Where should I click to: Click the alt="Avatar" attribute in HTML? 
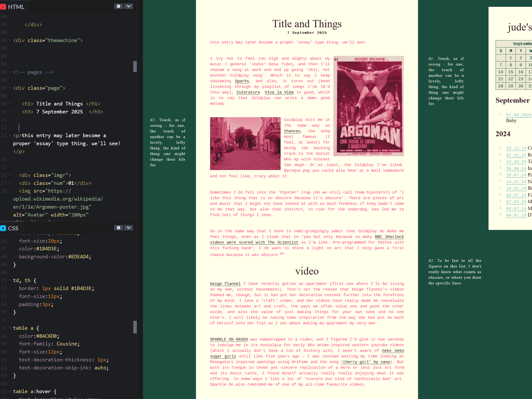click(x=30, y=215)
